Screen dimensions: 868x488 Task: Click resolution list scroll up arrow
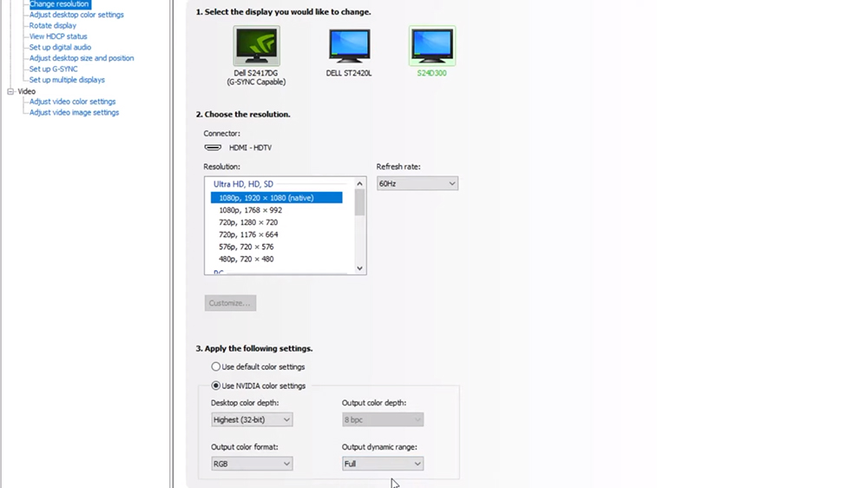pyautogui.click(x=360, y=183)
